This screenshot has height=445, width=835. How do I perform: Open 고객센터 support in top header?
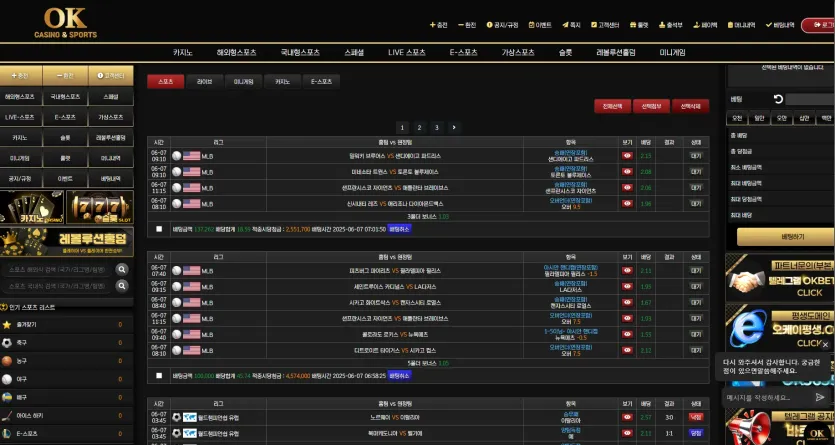[605, 25]
